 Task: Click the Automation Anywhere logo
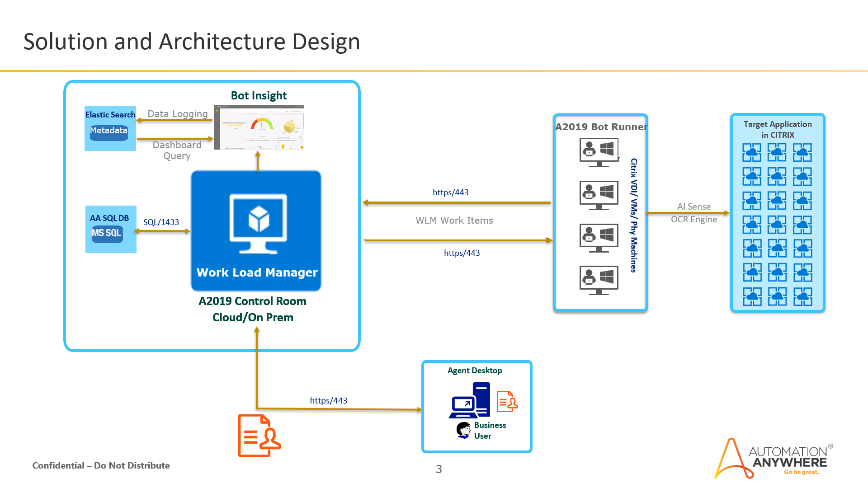[x=774, y=458]
